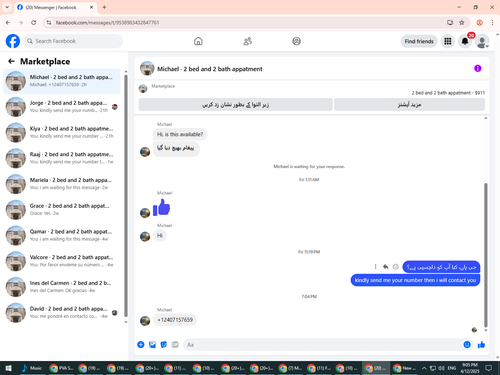The height and width of the screenshot is (375, 500).
Task: Click the 'kindly send me your number' message
Action: coord(415,280)
